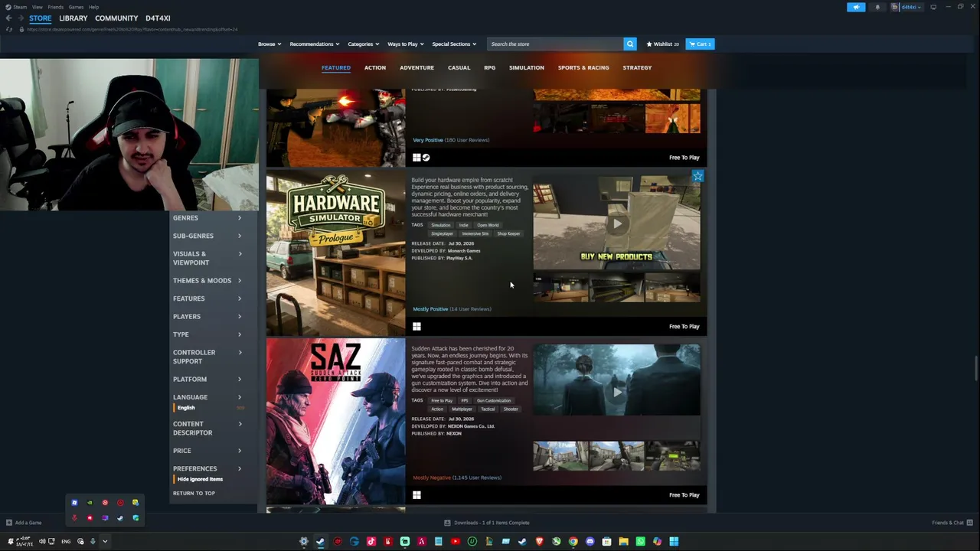The image size is (980, 551).
Task: Click the Add a Game plus icon
Action: pos(9,523)
